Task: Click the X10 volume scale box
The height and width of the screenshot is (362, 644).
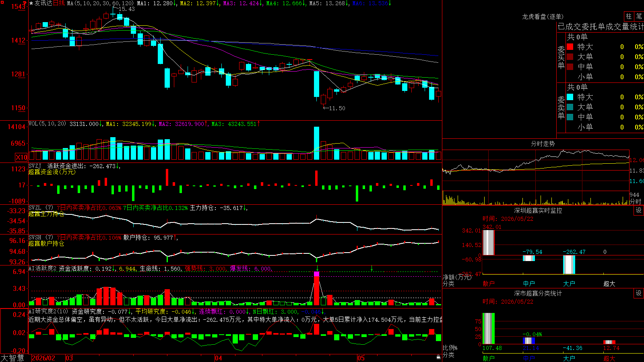Action: coord(21,157)
